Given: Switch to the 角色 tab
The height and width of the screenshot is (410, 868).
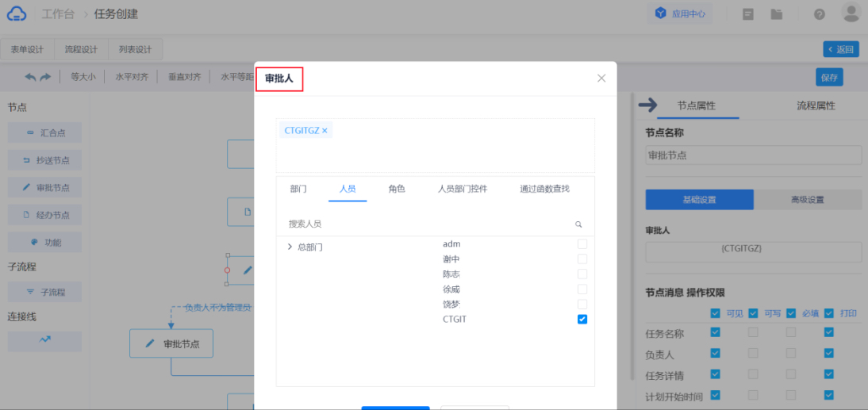Looking at the screenshot, I should click(x=397, y=189).
